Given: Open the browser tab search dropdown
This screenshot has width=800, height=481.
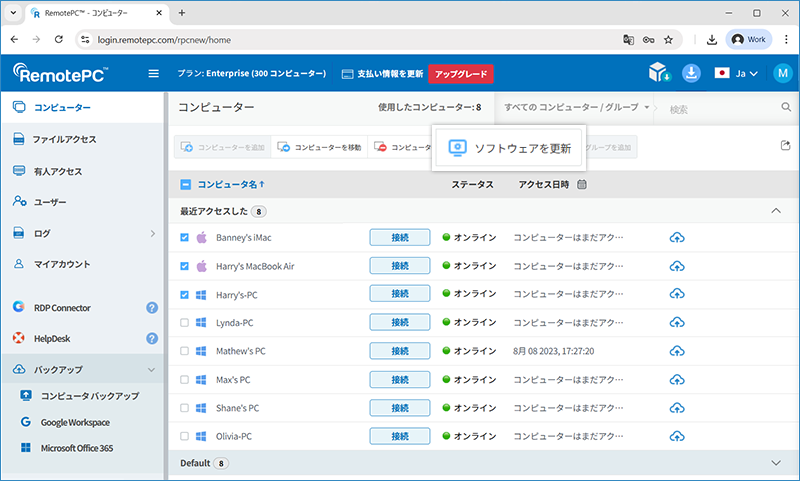Looking at the screenshot, I should [x=13, y=13].
